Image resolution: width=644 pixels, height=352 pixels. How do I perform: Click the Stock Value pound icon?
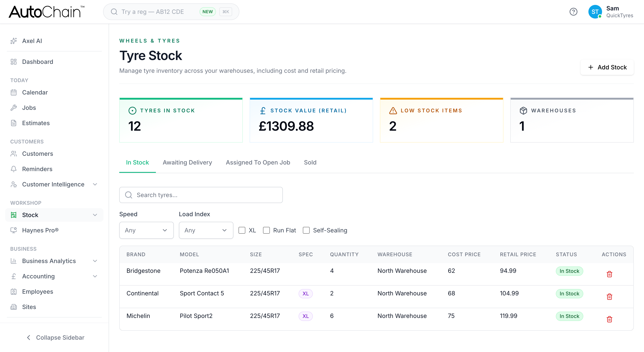[x=263, y=111]
